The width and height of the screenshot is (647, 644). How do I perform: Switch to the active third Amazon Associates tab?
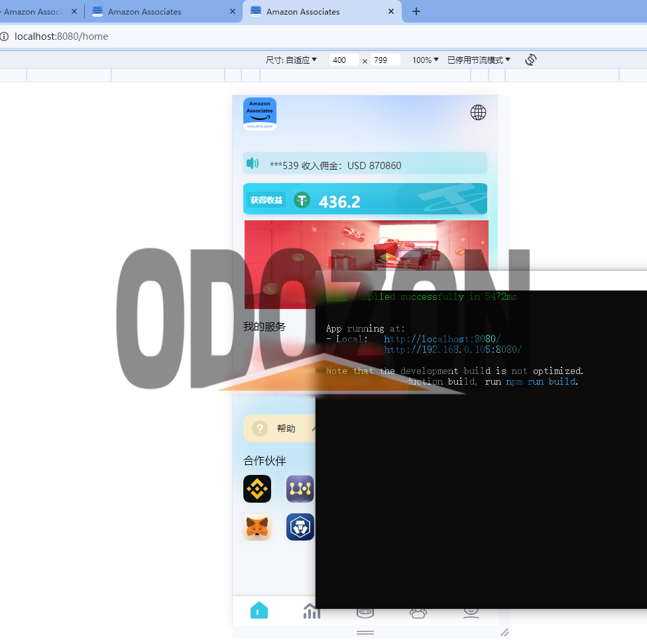click(x=322, y=11)
